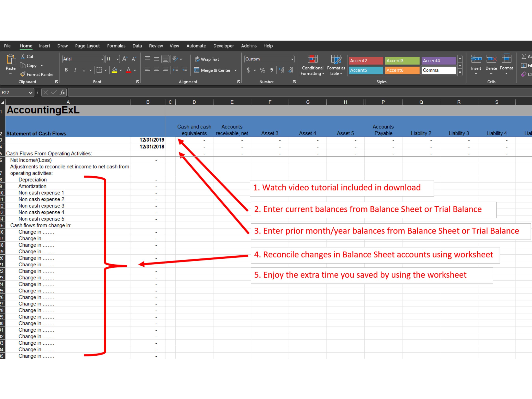Open the Orientation text angle icon
The width and height of the screenshot is (532, 399).
[x=175, y=59]
